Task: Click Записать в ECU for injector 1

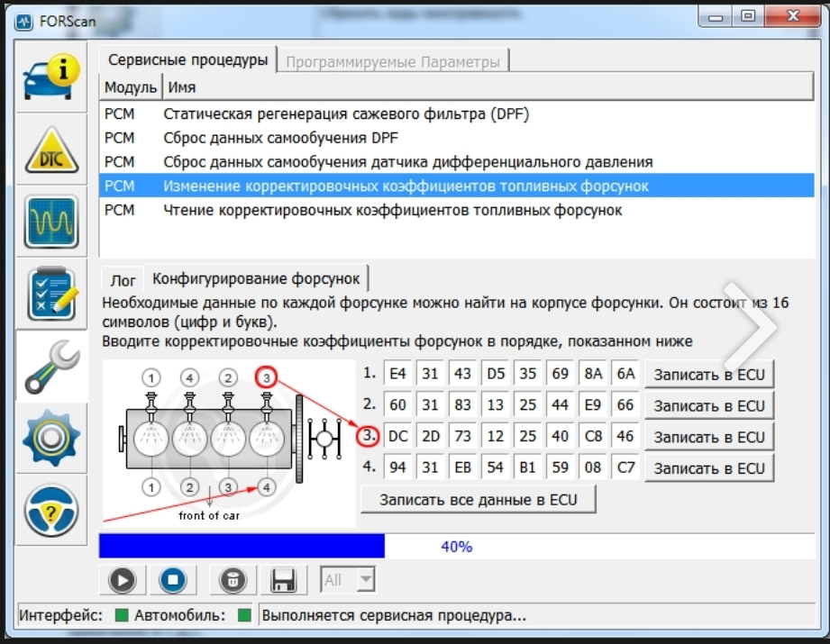Action: 708,375
